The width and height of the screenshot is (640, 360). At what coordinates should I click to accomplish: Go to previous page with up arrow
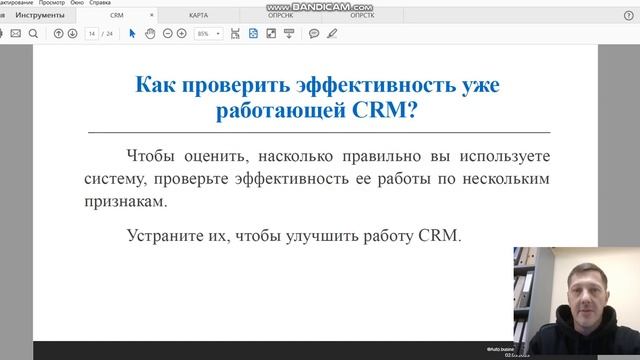coord(58,33)
